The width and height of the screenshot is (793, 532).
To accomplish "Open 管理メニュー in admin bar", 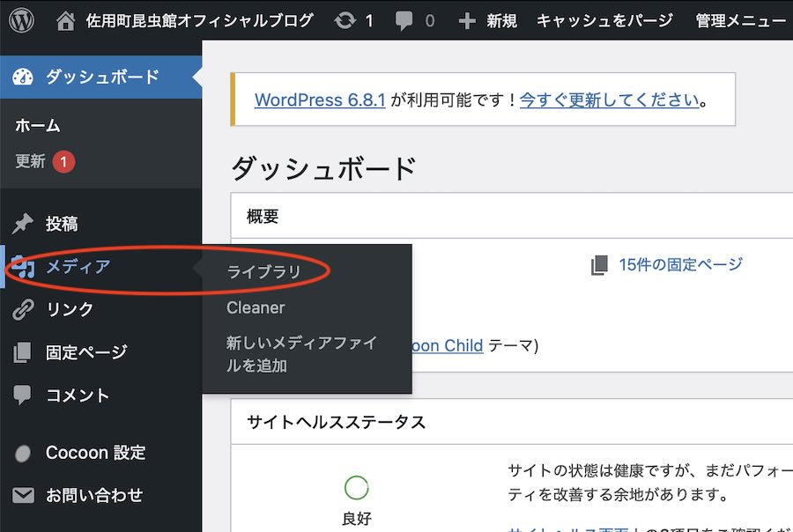I will 740,21.
